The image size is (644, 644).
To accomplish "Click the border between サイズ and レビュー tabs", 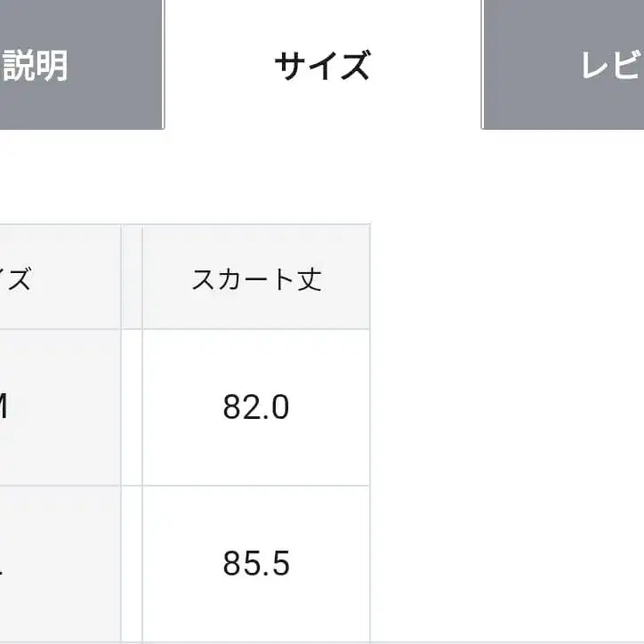I will [481, 65].
